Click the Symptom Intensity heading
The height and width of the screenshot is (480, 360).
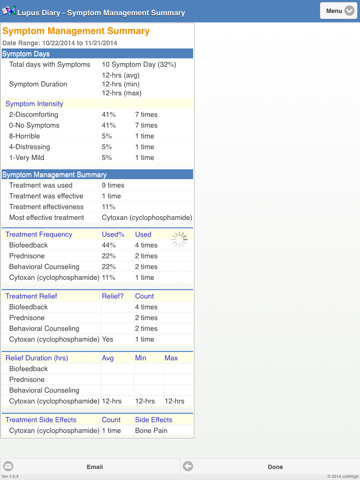tap(34, 104)
